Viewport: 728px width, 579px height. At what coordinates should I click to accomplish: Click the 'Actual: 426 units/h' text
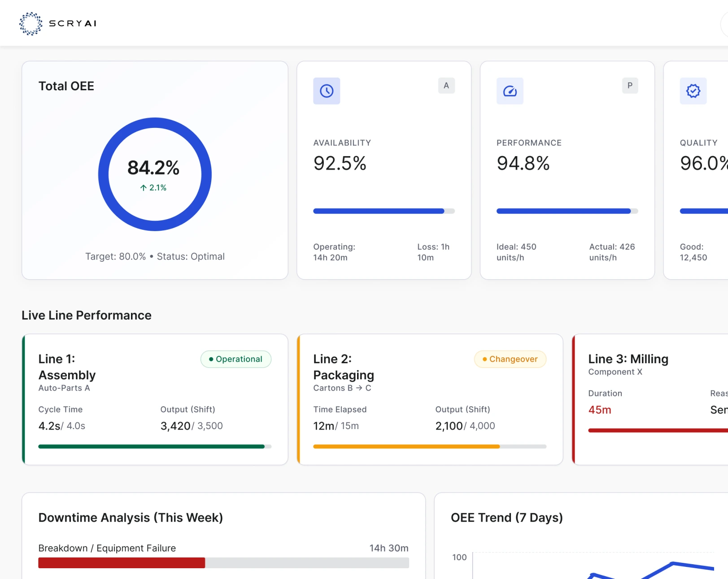[x=612, y=252]
